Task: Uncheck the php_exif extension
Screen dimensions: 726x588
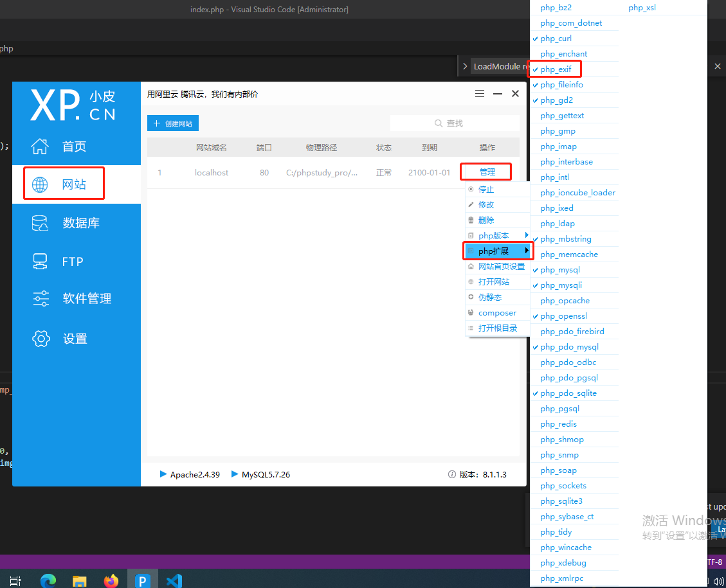Action: tap(556, 69)
